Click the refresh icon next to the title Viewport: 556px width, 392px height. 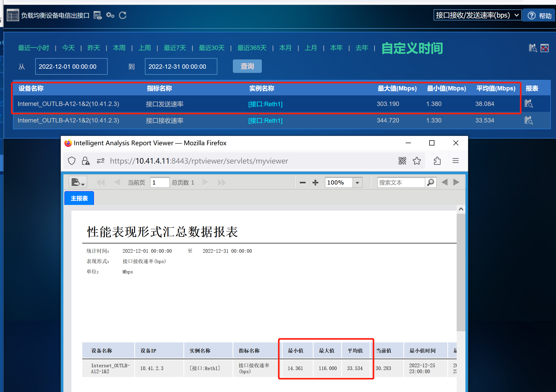pos(123,16)
